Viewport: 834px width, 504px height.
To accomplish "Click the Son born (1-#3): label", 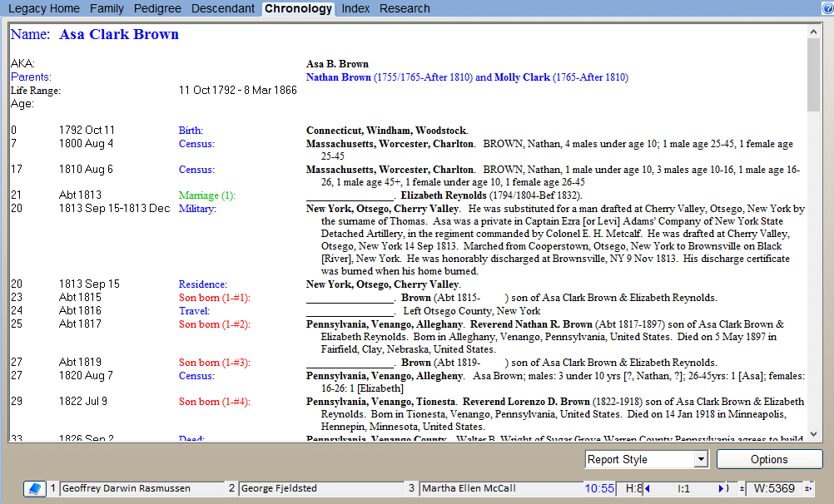I will (x=215, y=363).
